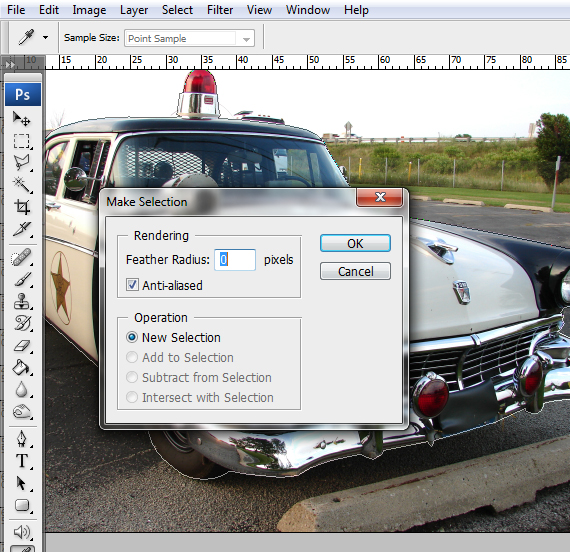Select the Blur tool

[21, 389]
